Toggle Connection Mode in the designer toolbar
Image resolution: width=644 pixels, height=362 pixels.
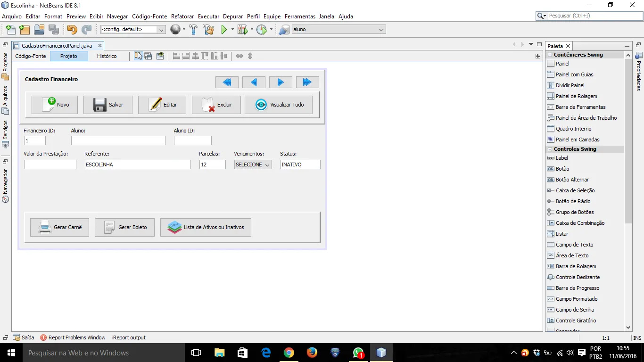(x=149, y=56)
